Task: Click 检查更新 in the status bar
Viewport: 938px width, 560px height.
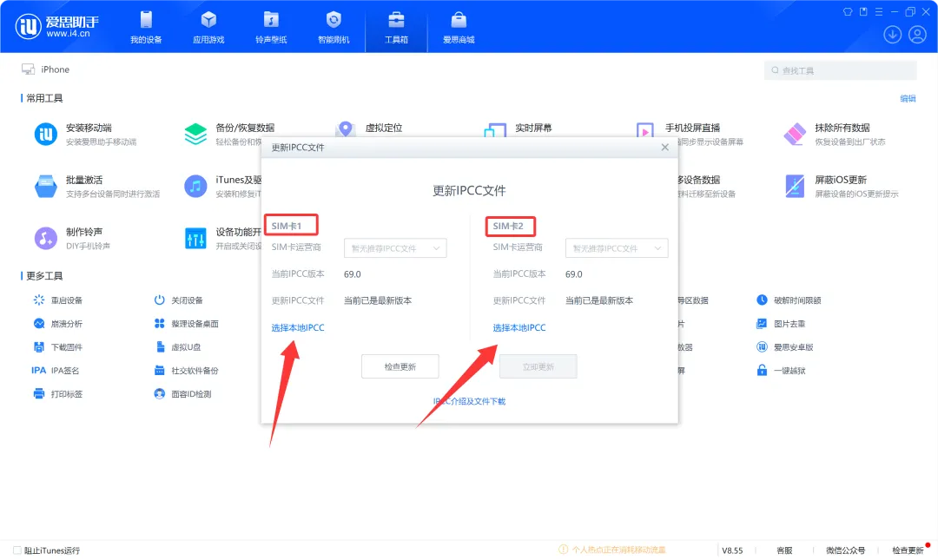Action: 908,550
